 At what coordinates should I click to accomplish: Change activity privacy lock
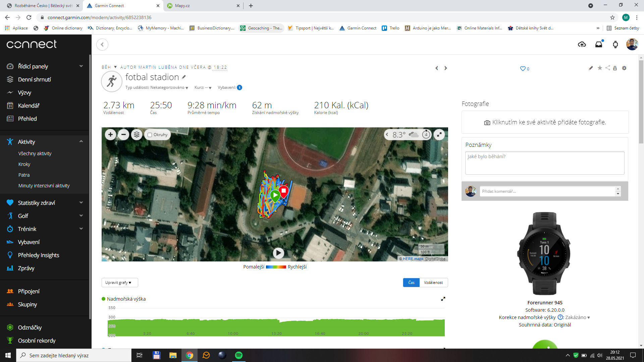[615, 68]
